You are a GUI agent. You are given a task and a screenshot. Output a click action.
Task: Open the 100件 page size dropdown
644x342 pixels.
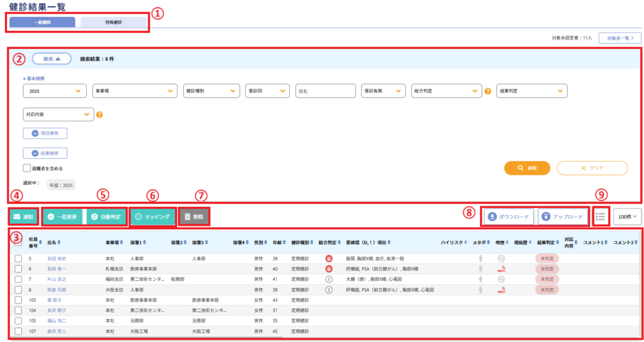(x=626, y=216)
